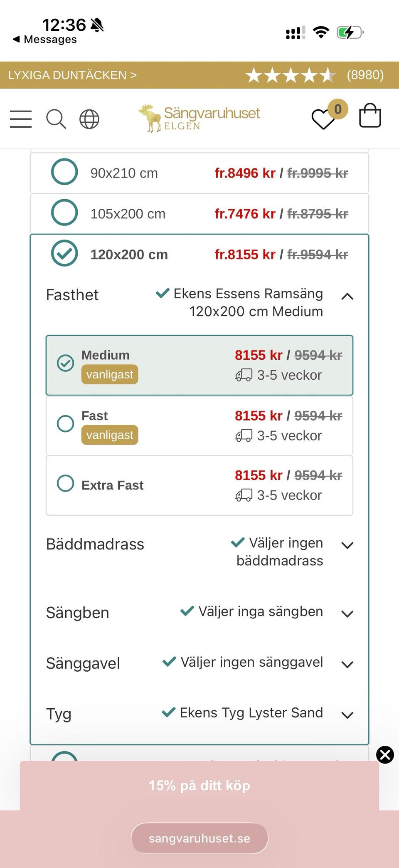Open the hamburger menu icon

click(x=21, y=119)
